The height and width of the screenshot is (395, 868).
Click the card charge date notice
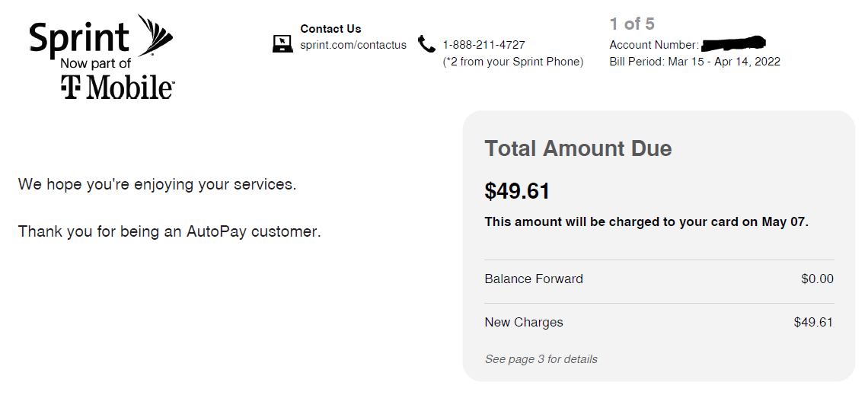[646, 221]
